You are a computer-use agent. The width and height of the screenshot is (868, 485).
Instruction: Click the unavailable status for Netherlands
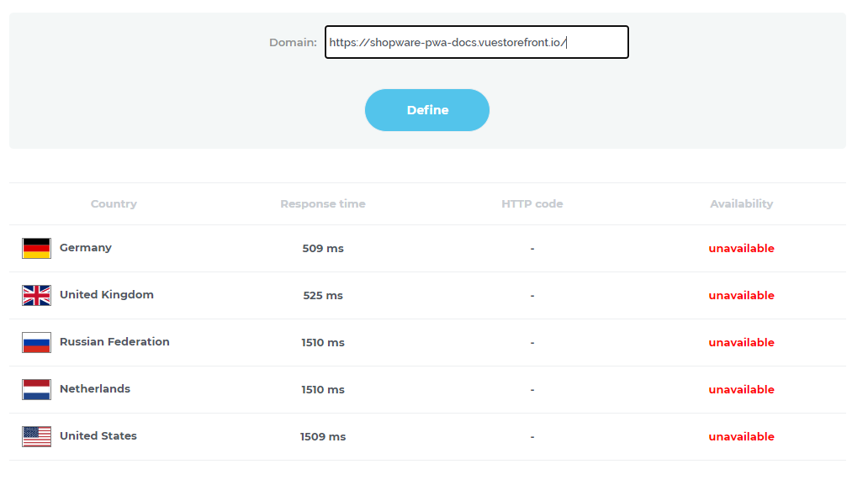coord(741,389)
